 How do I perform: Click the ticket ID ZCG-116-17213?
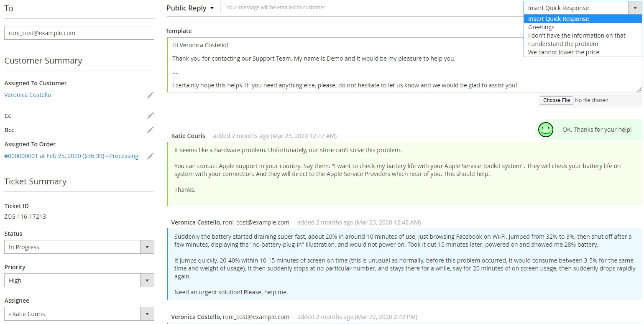25,217
